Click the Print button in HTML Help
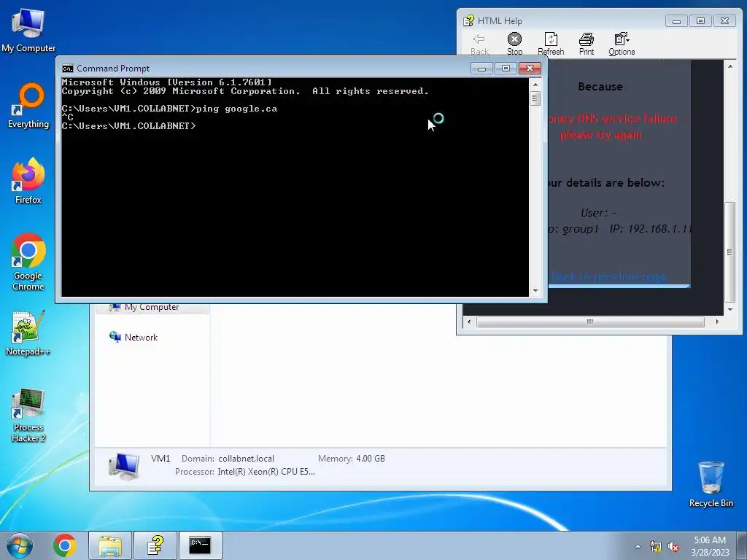This screenshot has height=560, width=747. (x=587, y=44)
